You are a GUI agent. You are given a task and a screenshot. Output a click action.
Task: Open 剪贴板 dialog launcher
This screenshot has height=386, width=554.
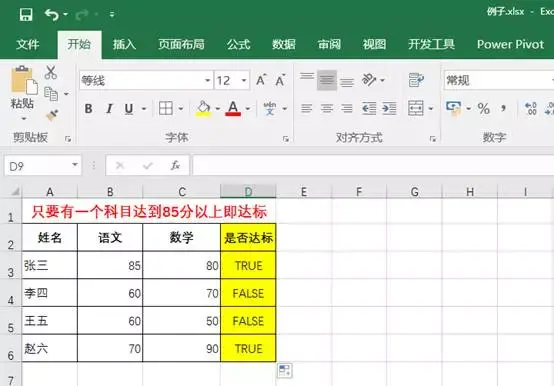68,139
